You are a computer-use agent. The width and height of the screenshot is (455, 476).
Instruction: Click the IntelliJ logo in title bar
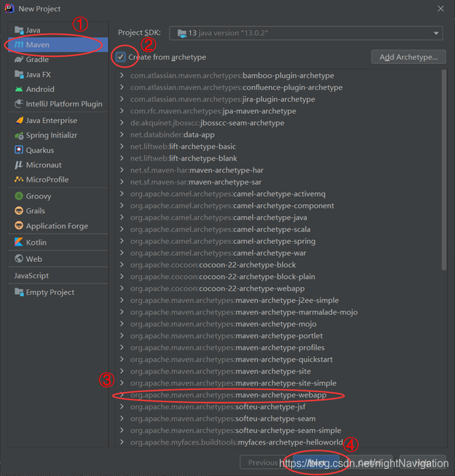pos(9,9)
